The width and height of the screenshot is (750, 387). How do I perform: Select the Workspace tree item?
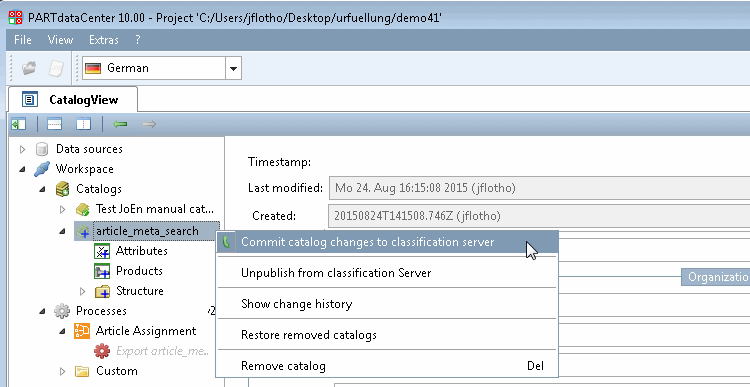coord(84,169)
